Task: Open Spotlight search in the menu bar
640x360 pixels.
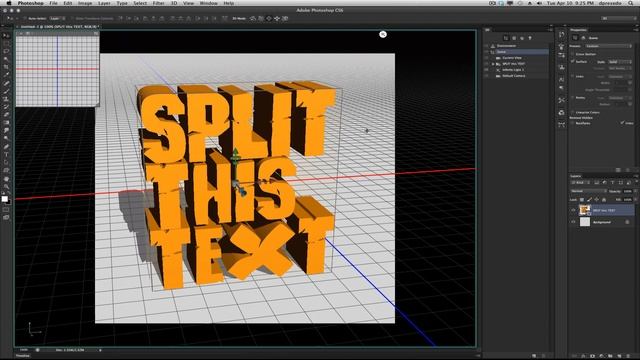Action: pyautogui.click(x=631, y=3)
